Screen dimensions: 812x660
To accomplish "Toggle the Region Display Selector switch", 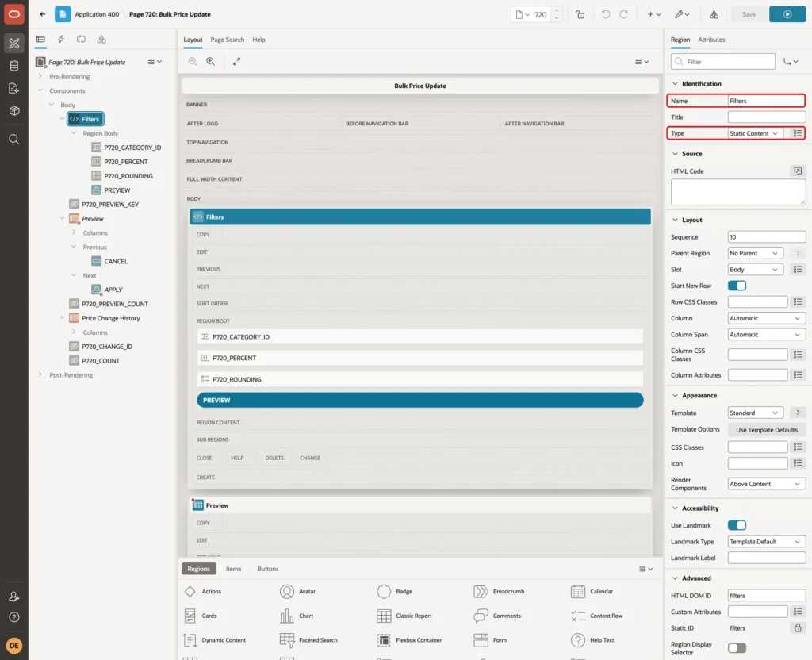I will coord(737,648).
